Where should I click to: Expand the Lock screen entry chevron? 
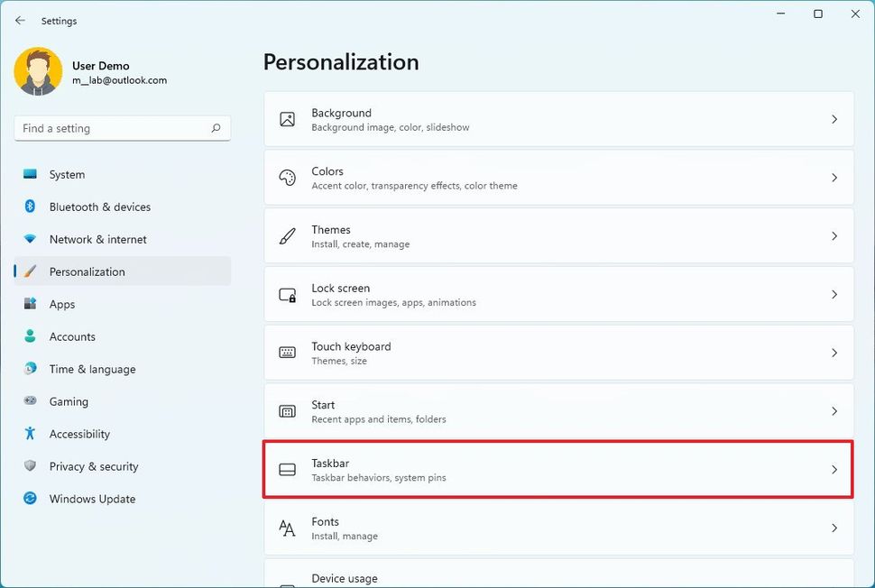[x=834, y=294]
